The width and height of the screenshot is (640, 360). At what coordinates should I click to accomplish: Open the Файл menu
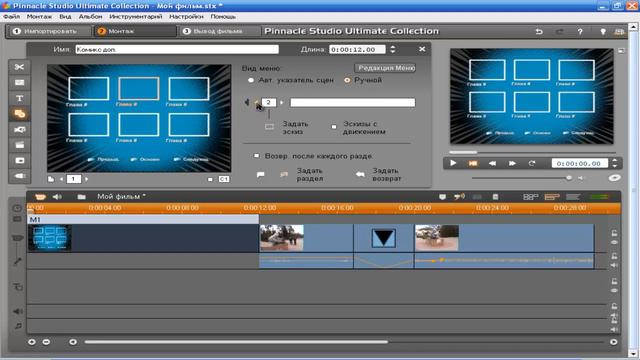pyautogui.click(x=11, y=17)
